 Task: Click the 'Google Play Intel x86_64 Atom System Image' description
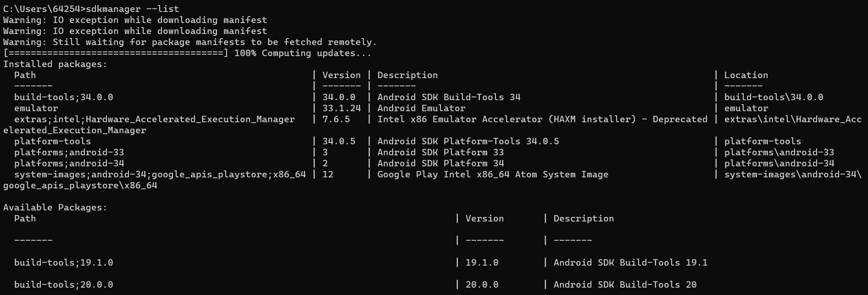(493, 174)
